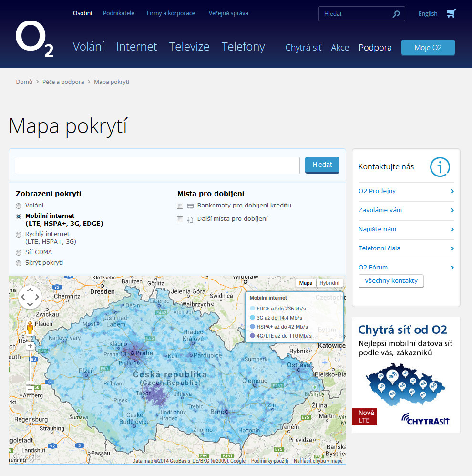Click the Chytrá síť logo in the banner
The height and width of the screenshot is (476, 472).
[425, 419]
